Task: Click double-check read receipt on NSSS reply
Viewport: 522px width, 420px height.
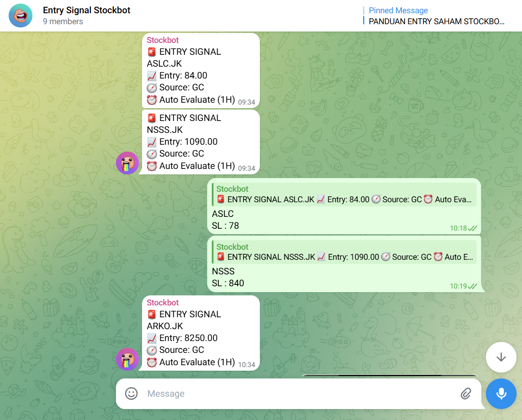Action: 472,286
